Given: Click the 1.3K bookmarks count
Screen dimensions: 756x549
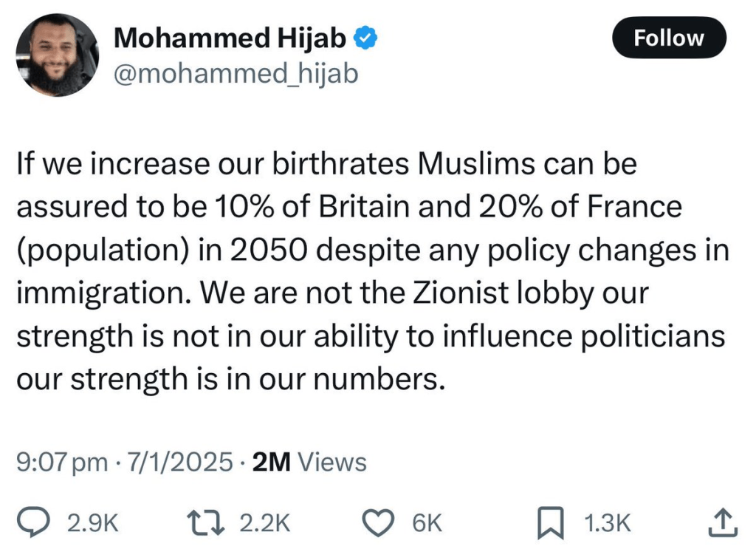Looking at the screenshot, I should 608,523.
